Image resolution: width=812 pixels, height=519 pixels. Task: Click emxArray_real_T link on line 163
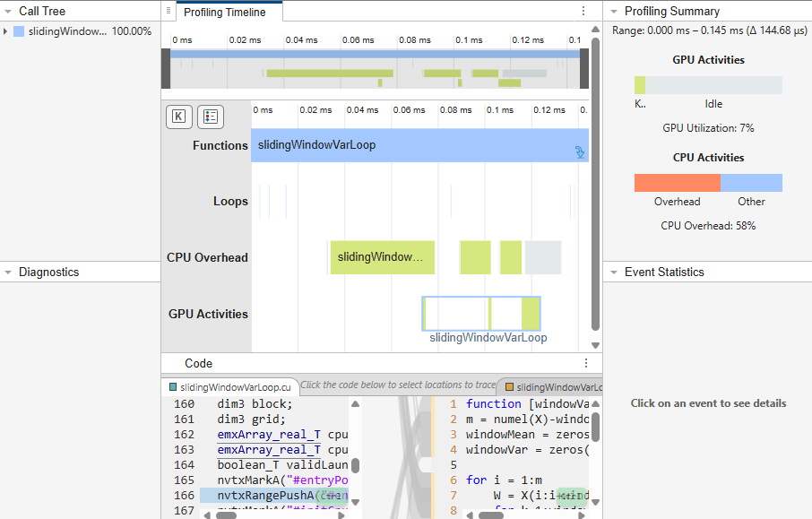click(x=269, y=450)
